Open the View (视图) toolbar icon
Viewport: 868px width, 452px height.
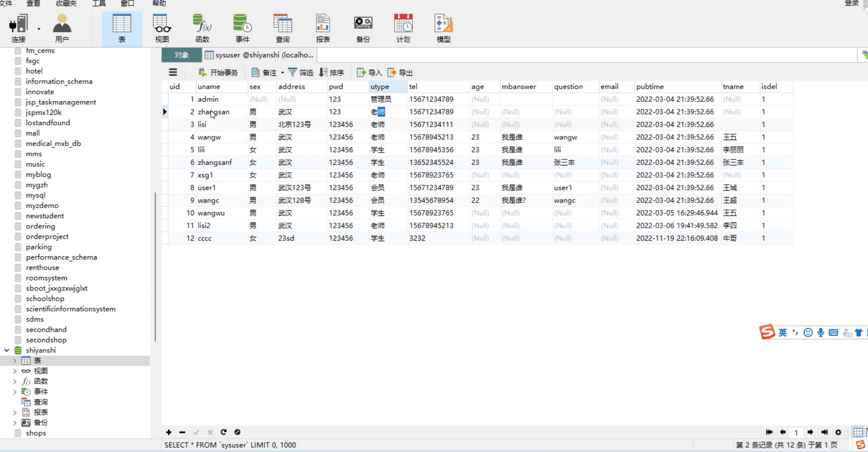pos(162,28)
